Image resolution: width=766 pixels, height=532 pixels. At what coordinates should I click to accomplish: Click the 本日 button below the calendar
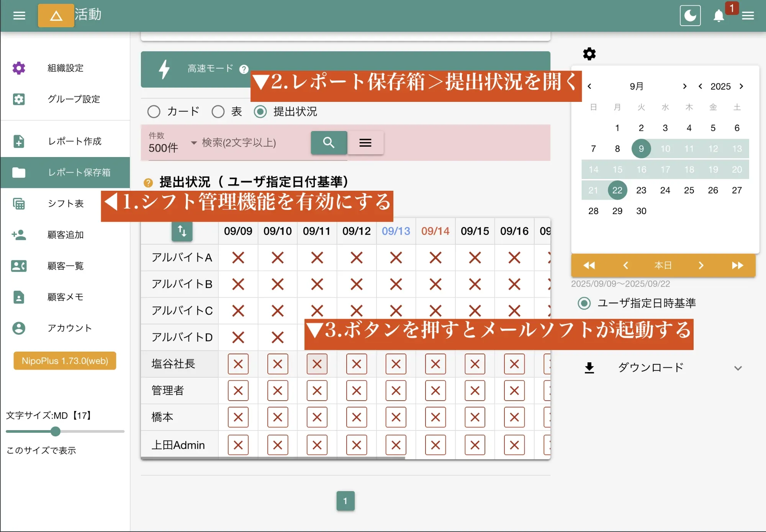(x=663, y=265)
